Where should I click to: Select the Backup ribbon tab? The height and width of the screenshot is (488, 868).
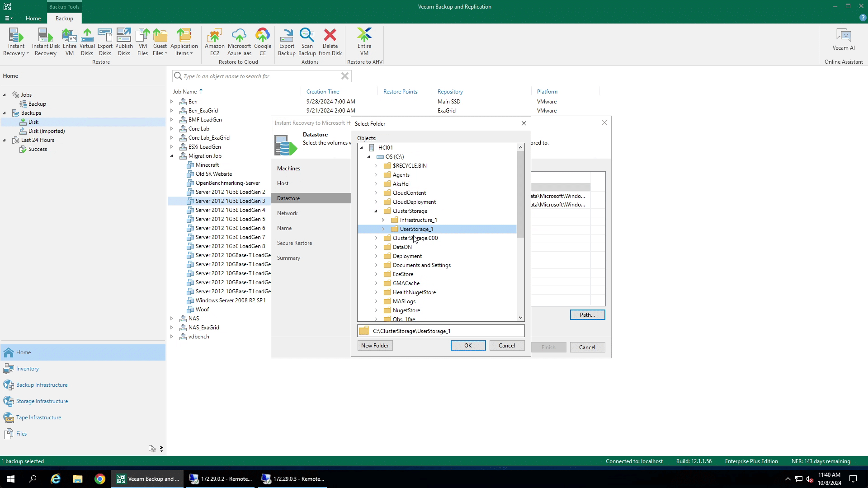pos(64,19)
